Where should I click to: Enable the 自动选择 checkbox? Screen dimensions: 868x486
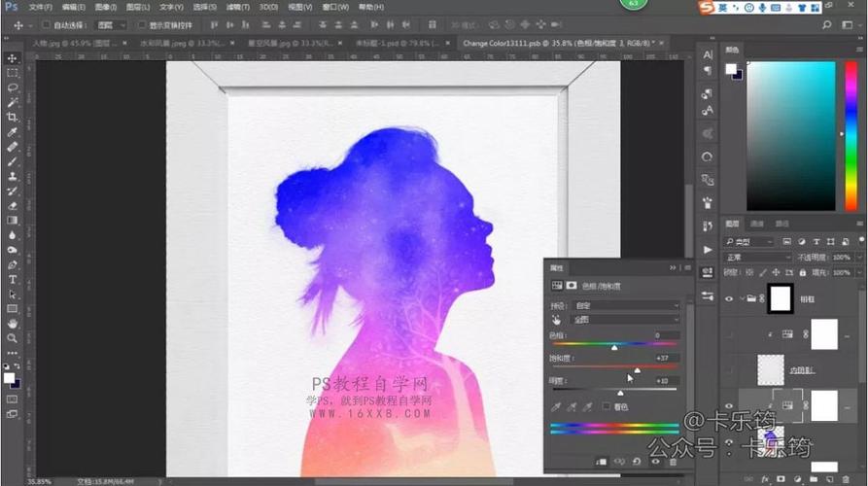[x=48, y=24]
